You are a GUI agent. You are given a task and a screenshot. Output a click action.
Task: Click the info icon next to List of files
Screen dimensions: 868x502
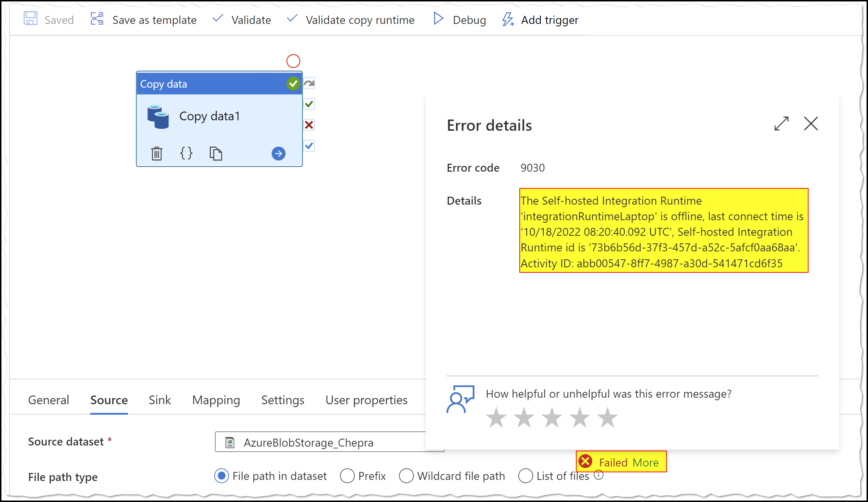(x=598, y=476)
